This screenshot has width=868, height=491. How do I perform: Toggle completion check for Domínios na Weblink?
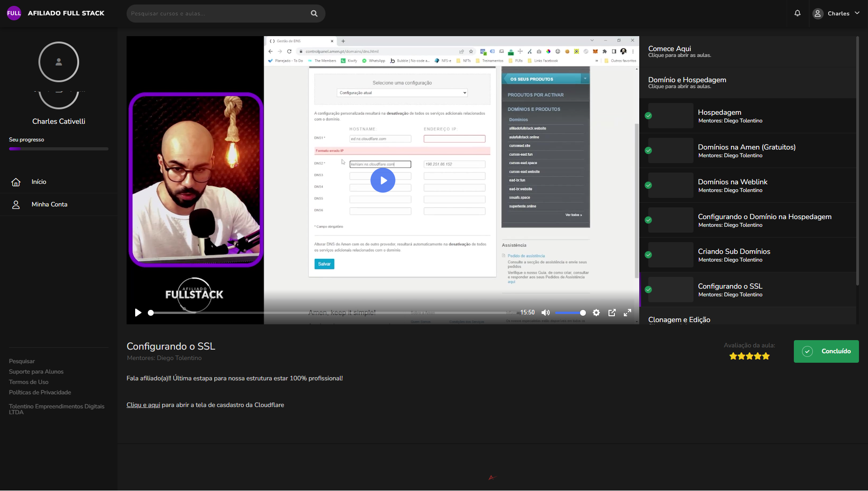point(648,185)
